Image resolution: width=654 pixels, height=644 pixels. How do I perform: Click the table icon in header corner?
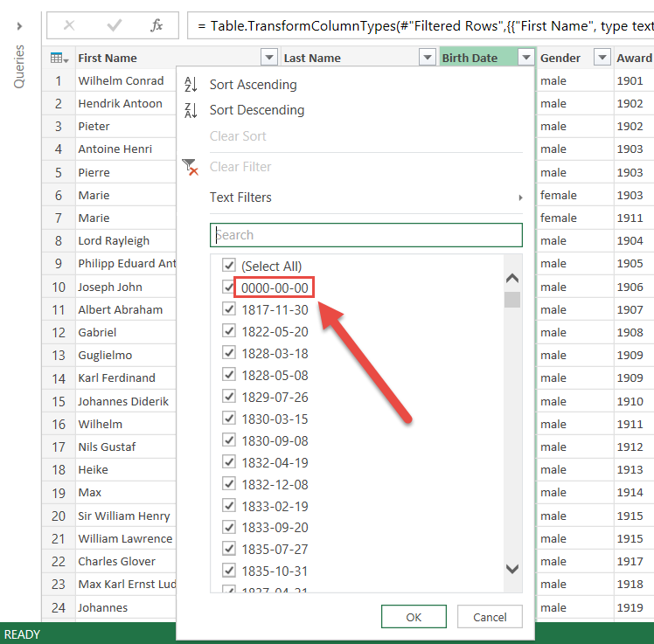[59, 59]
